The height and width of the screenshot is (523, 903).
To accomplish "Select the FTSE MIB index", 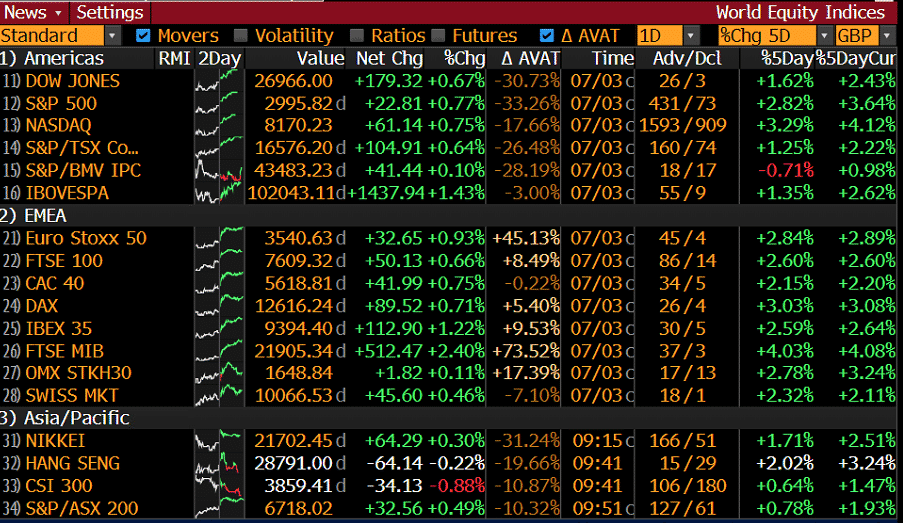I will pyautogui.click(x=64, y=351).
